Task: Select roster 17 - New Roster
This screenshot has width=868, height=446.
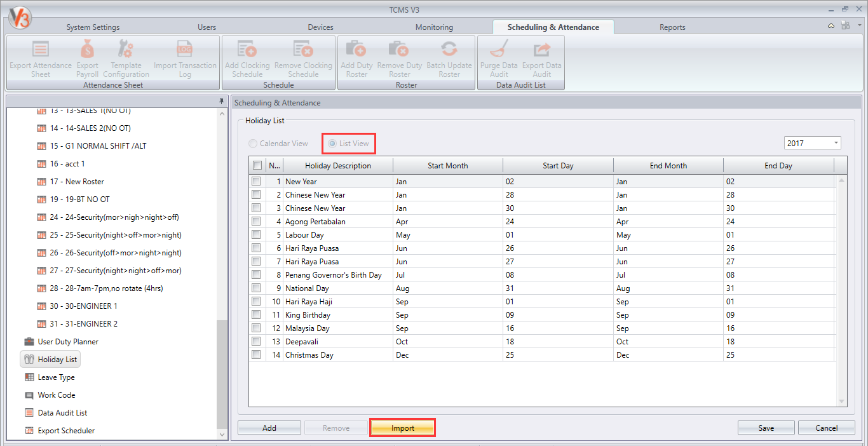Action: click(71, 182)
